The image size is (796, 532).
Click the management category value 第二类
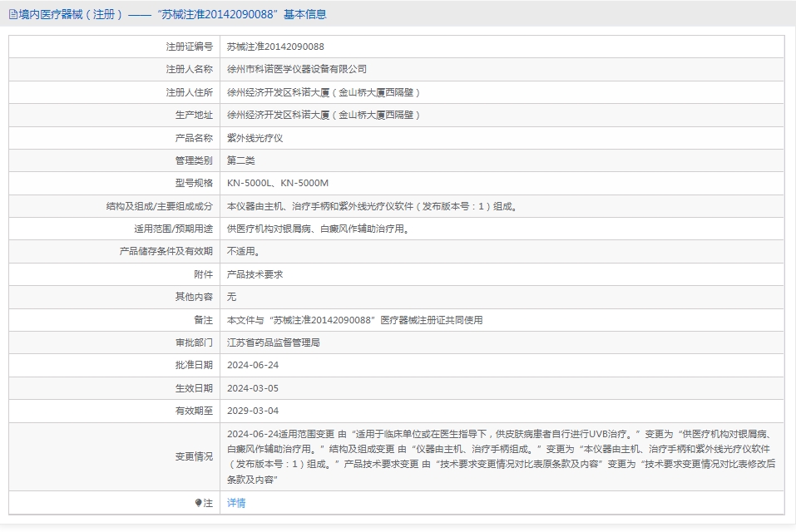240,160
